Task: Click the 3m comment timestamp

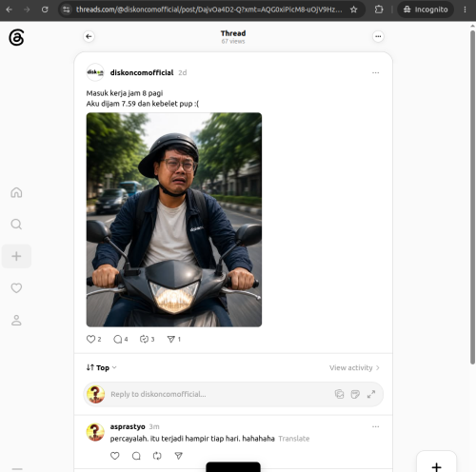Action: tap(154, 426)
